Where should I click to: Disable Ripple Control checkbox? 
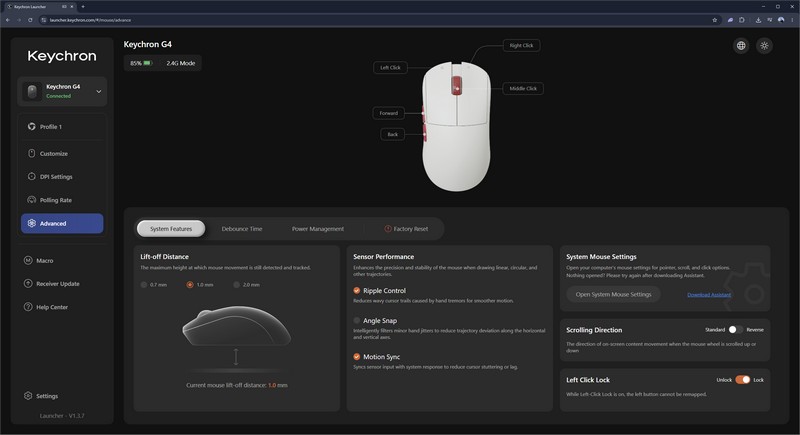357,290
